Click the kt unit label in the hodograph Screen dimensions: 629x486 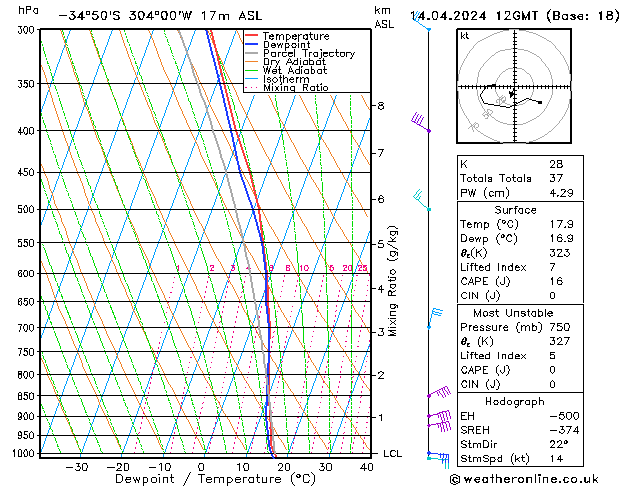click(x=465, y=36)
